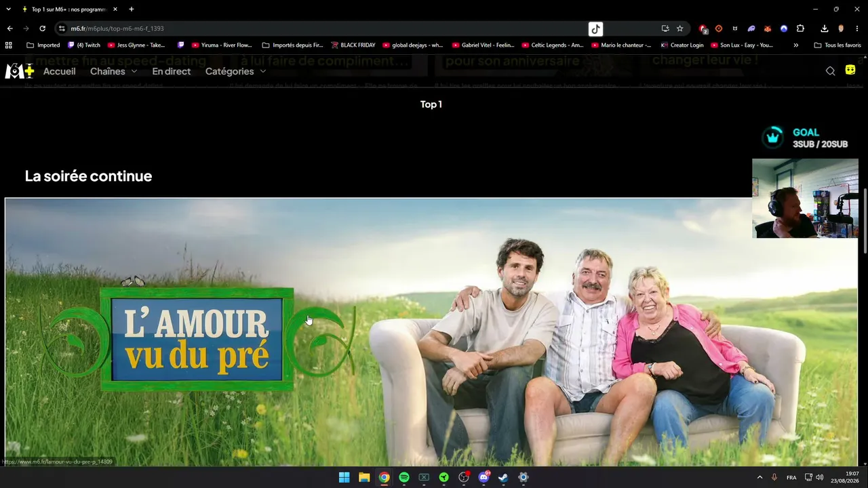Open the Yiruma - River Flow bookmark
868x488 pixels.
(x=222, y=45)
